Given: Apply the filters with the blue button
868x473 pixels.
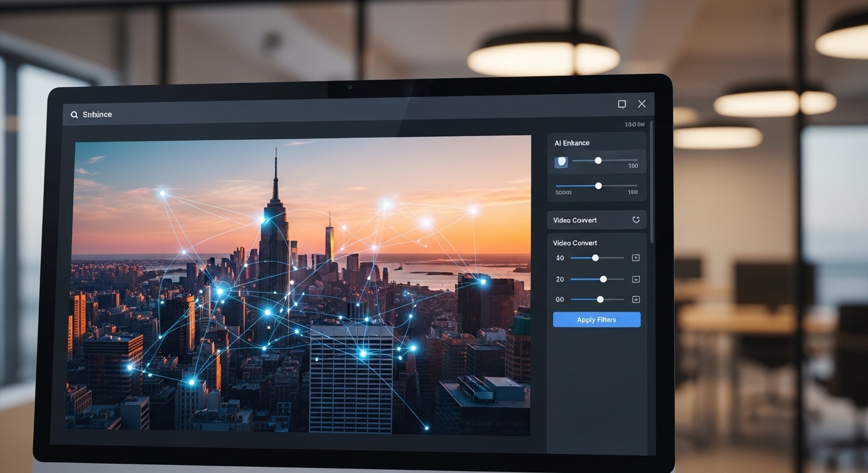Looking at the screenshot, I should [x=596, y=320].
